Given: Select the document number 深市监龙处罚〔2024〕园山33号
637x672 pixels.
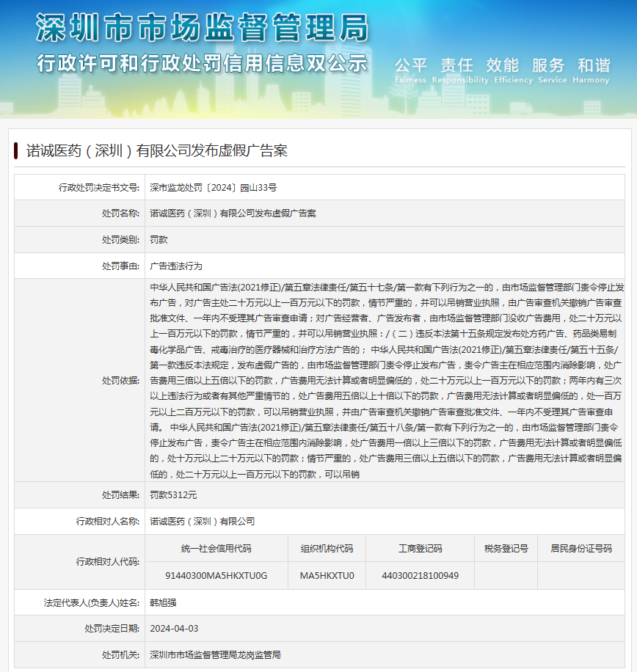Looking at the screenshot, I should (213, 187).
